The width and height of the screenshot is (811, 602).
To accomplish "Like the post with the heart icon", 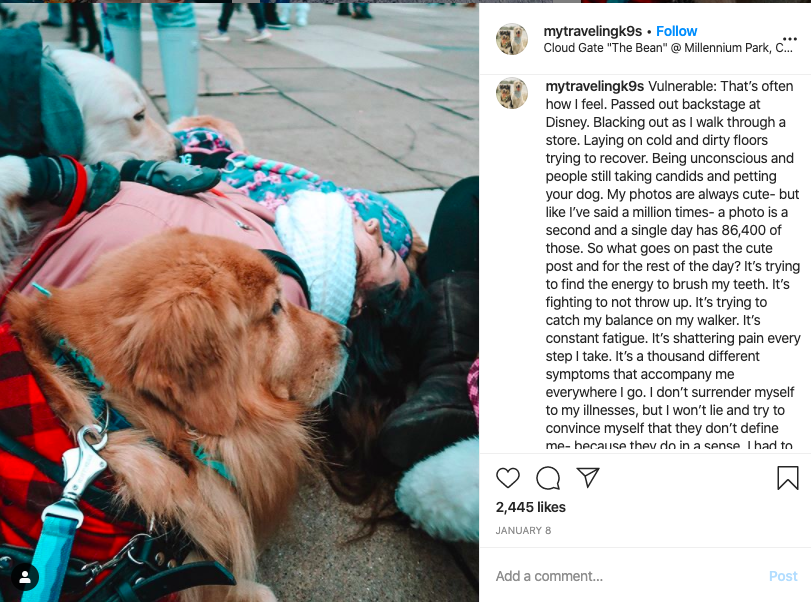I will pos(507,478).
